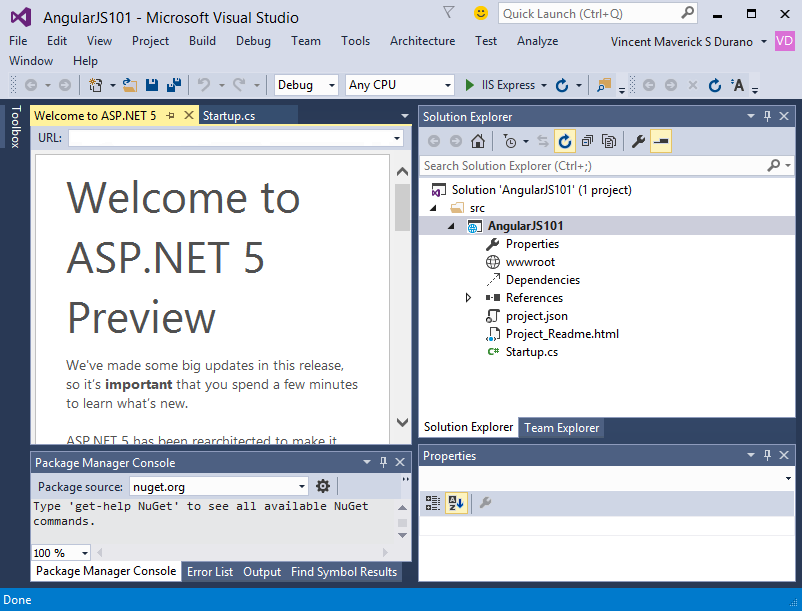This screenshot has height=611, width=802.
Task: Click the Sync with Active Document icon
Action: pos(543,141)
